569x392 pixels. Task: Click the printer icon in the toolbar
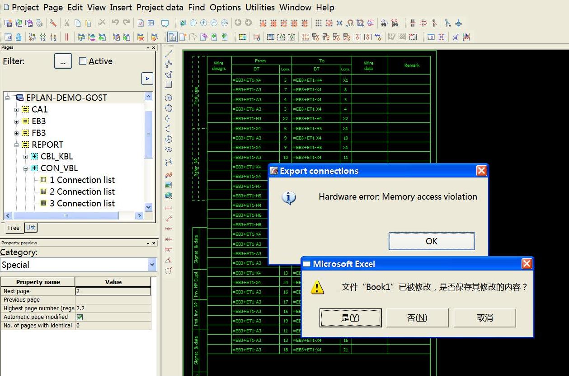(x=39, y=23)
